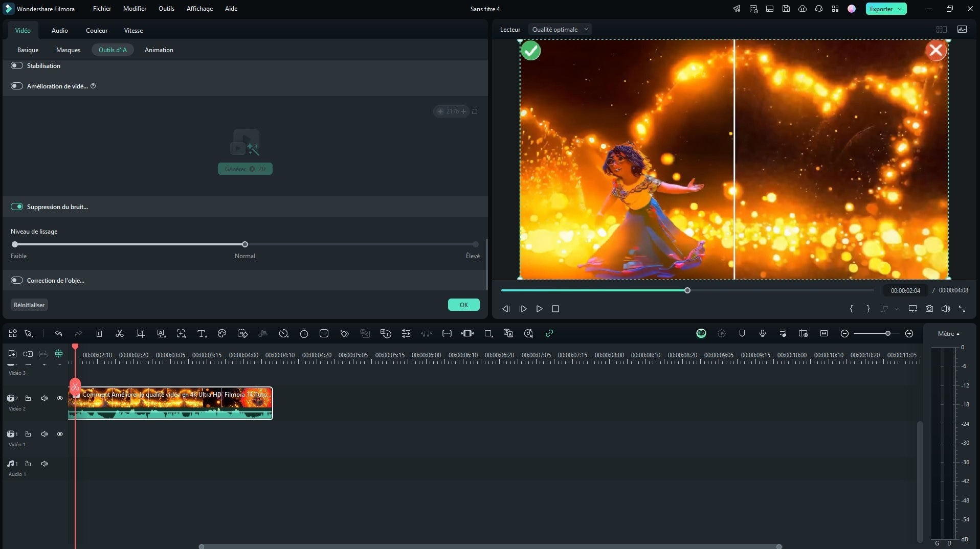Viewport: 980px width, 549px height.
Task: Set Niveau de lissage slider to Élevé
Action: pos(476,244)
